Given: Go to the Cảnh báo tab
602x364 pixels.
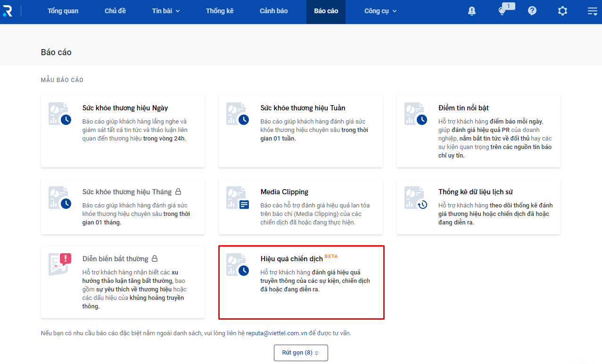Looking at the screenshot, I should (273, 11).
